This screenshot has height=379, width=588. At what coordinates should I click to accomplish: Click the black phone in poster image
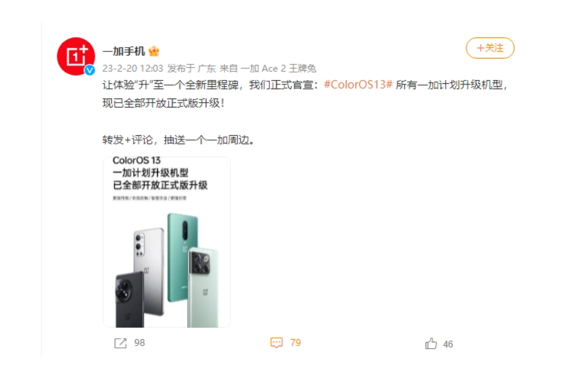pos(129,300)
